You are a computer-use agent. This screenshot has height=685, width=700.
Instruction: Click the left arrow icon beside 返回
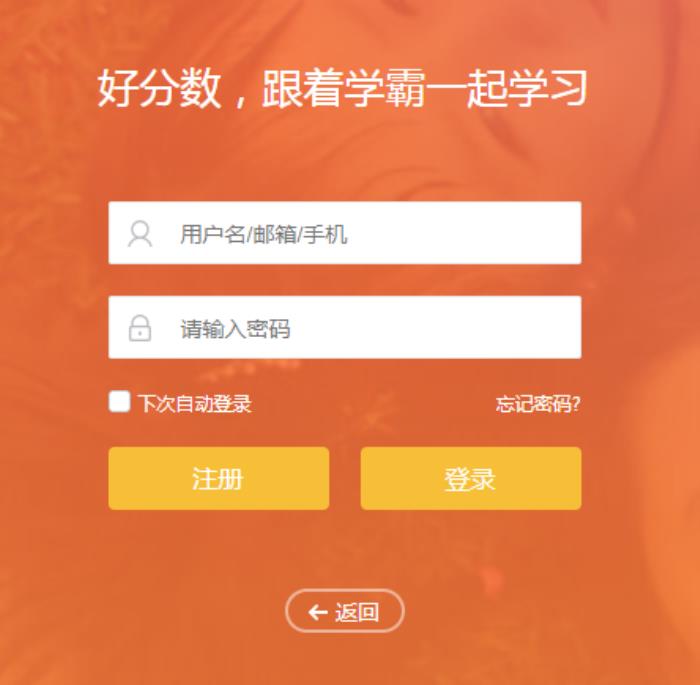coord(318,612)
